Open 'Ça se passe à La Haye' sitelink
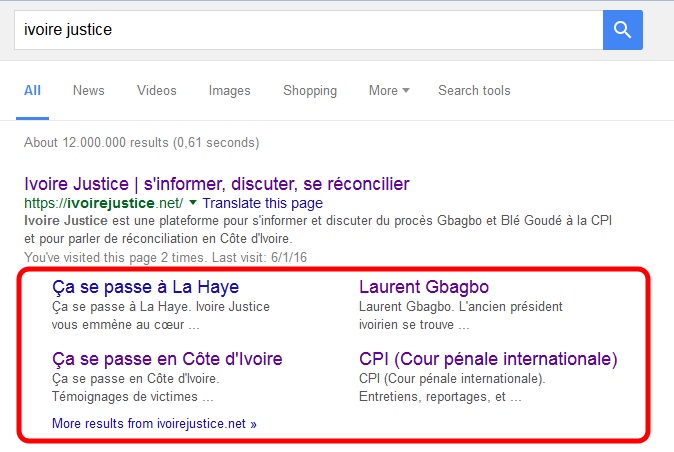 tap(145, 287)
